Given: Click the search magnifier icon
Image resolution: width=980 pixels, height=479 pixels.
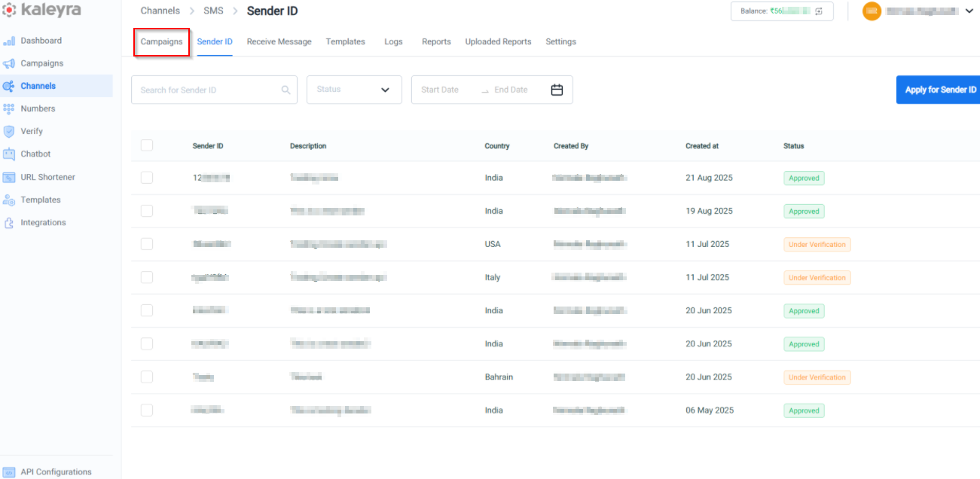Looking at the screenshot, I should coord(285,90).
